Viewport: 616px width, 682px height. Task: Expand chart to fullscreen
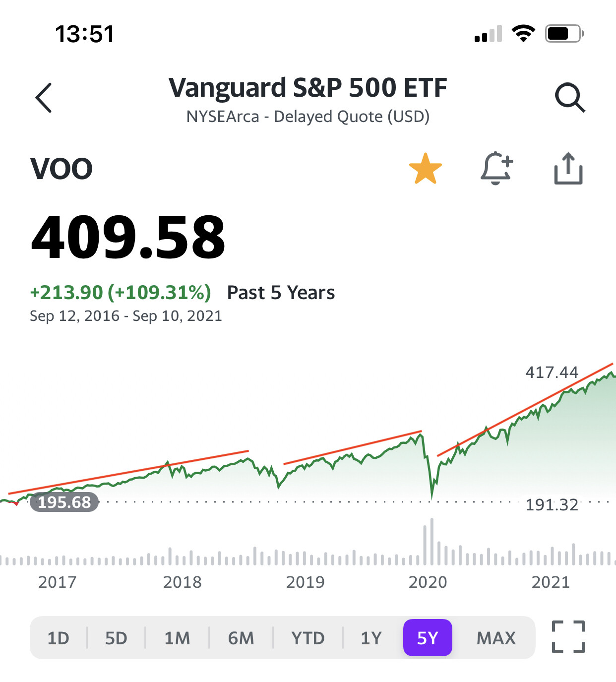pos(568,637)
